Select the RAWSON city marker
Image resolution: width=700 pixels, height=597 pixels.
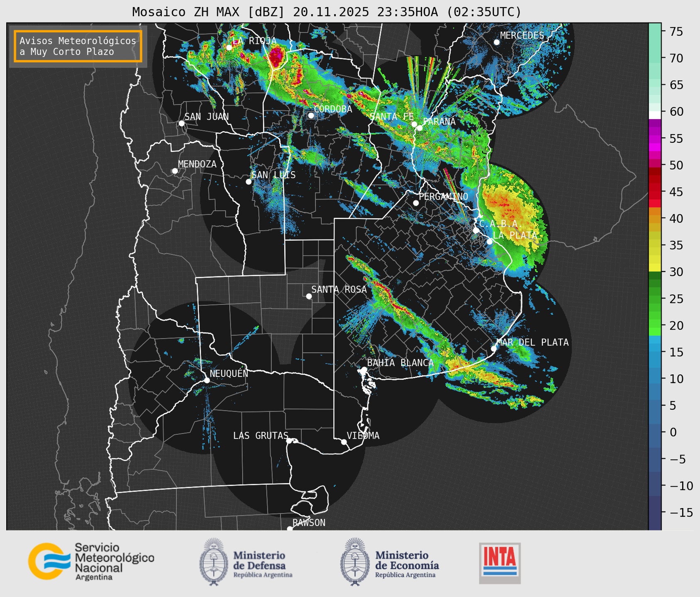(x=290, y=528)
